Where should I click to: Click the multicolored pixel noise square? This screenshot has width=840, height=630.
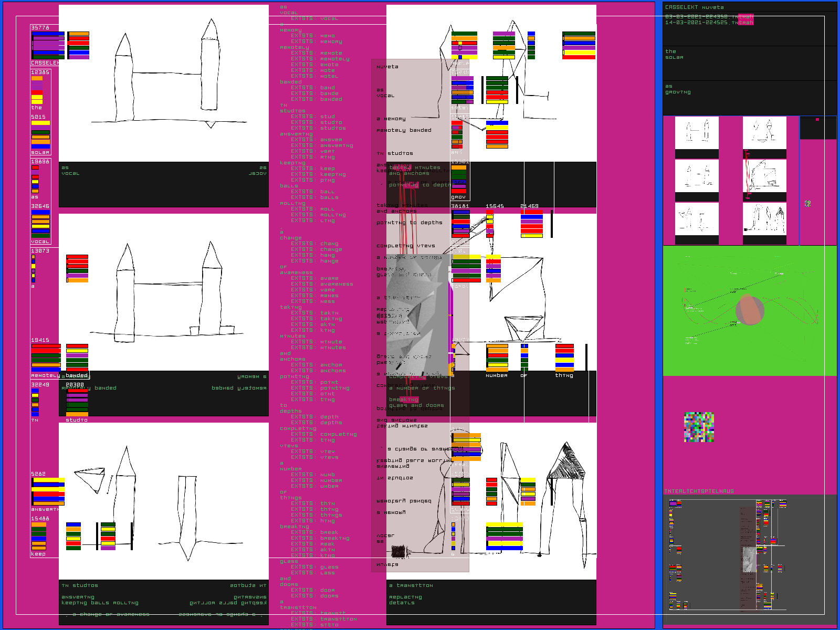(x=699, y=427)
